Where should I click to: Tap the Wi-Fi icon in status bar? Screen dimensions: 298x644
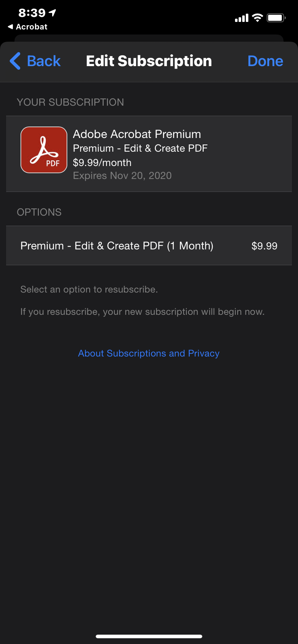[258, 18]
